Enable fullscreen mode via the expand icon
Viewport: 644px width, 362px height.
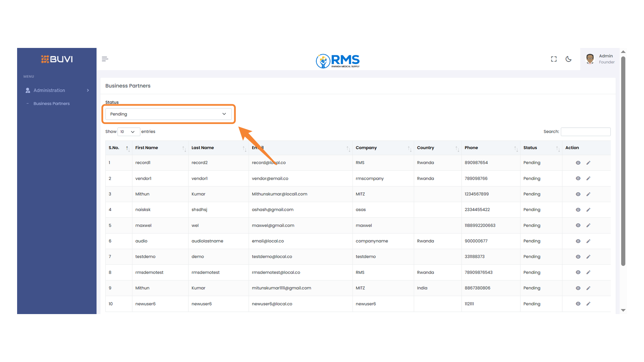click(553, 59)
